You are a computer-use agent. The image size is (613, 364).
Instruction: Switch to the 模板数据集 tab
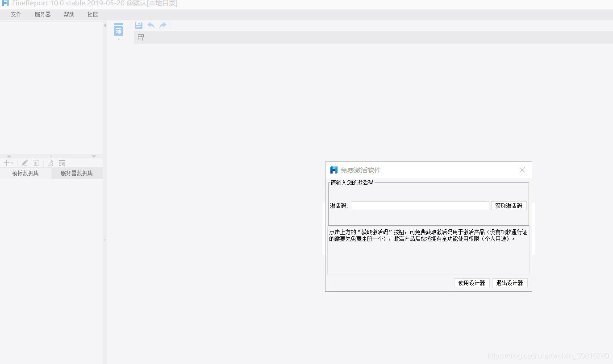[25, 173]
